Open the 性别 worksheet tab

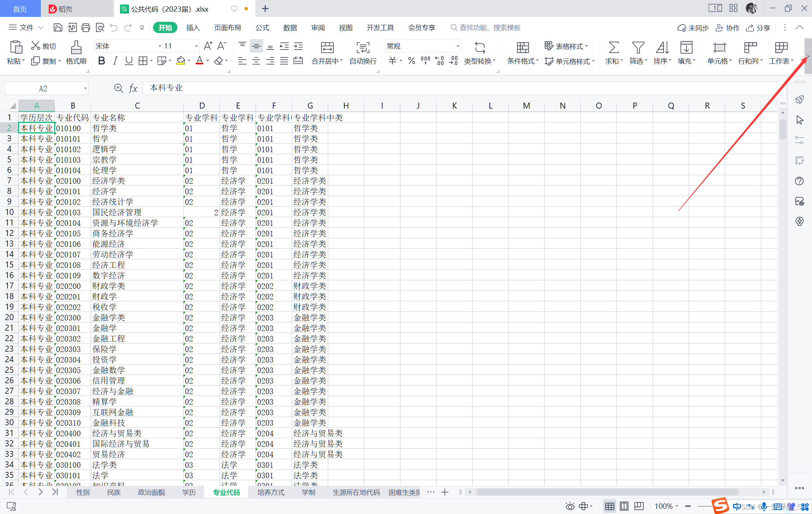tap(82, 492)
